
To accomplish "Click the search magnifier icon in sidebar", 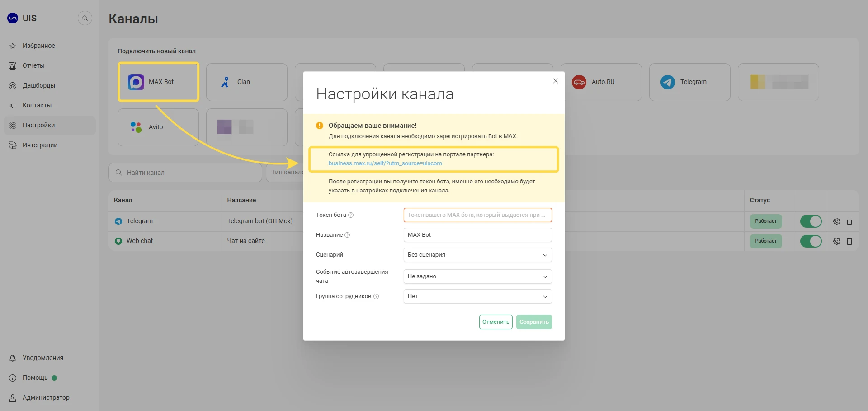I will click(x=85, y=18).
